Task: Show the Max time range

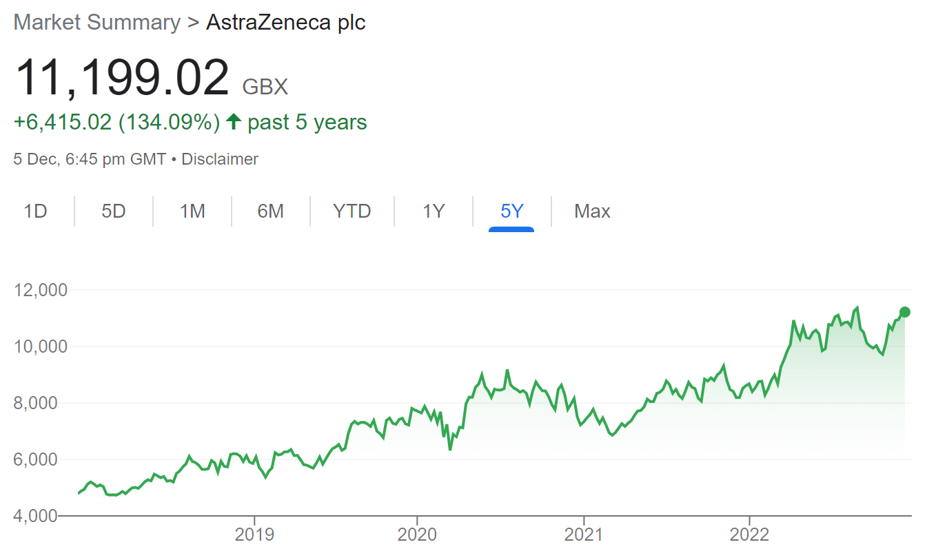Action: [x=592, y=211]
